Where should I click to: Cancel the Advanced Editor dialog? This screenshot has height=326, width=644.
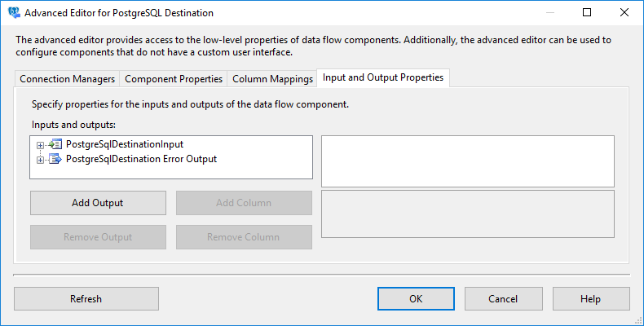tap(503, 299)
